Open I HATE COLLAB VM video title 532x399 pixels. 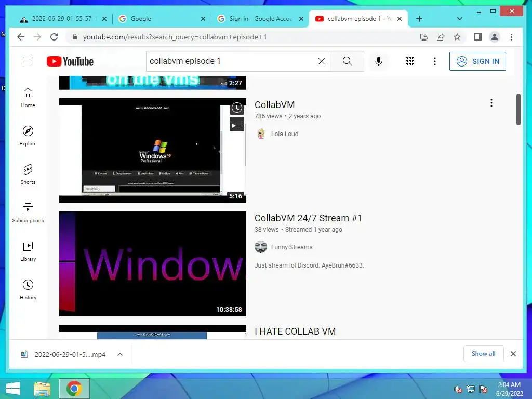coord(295,331)
